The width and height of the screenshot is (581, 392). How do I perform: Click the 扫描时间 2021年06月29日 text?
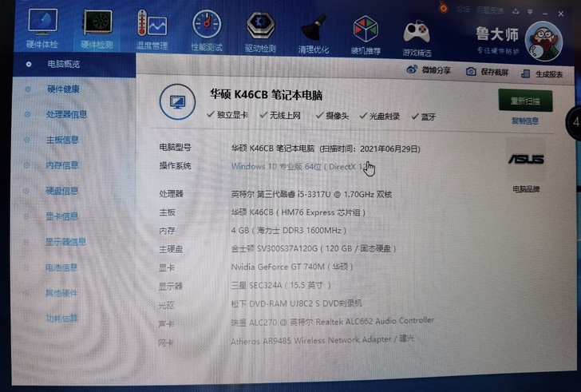pos(370,149)
